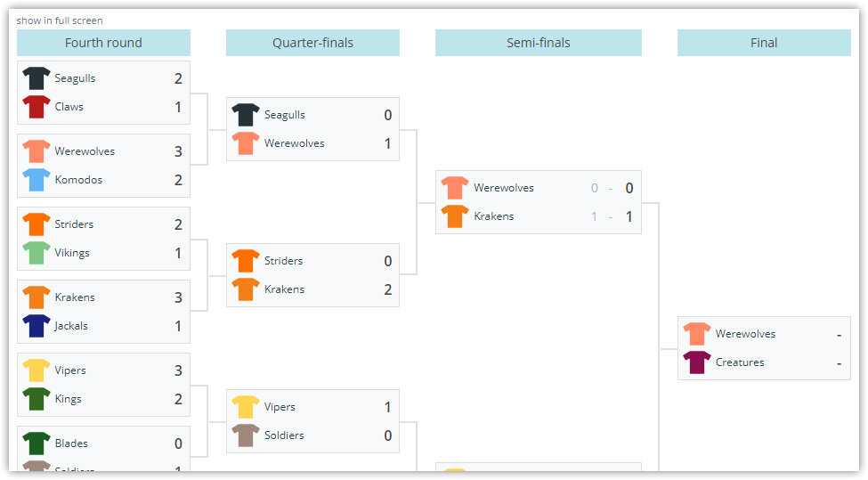Viewport: 868px width, 480px height.
Task: Select the Fourth round column header
Action: [103, 43]
